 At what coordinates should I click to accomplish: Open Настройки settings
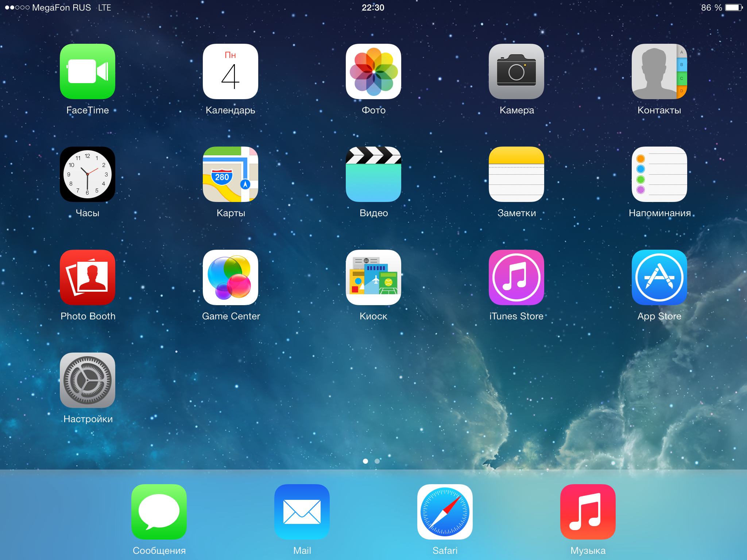(88, 380)
